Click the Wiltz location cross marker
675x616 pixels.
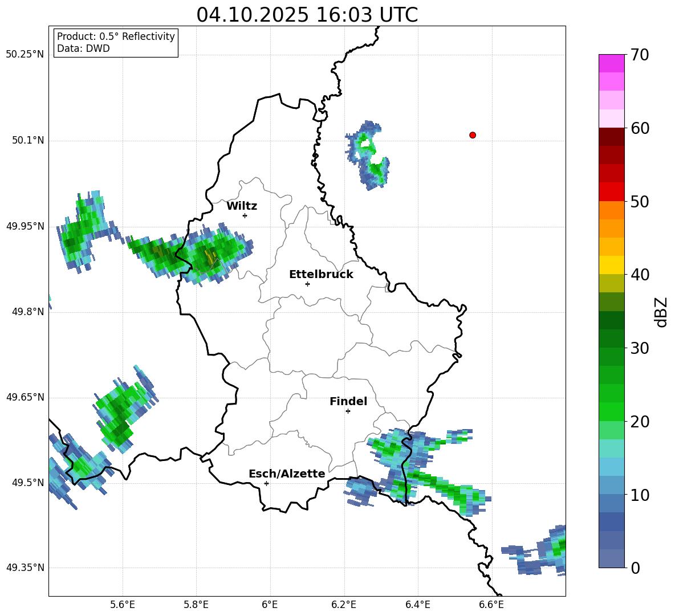245,215
